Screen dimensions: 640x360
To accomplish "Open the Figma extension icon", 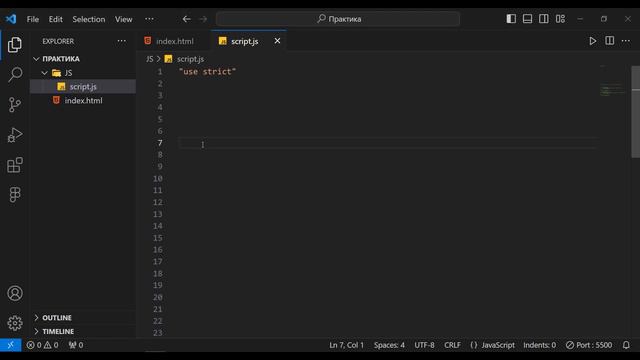I will click(15, 195).
